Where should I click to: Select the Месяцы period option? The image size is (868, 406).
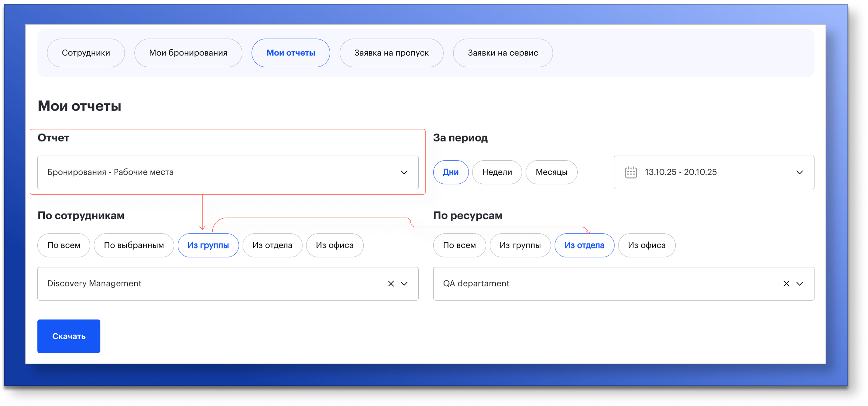tap(551, 172)
